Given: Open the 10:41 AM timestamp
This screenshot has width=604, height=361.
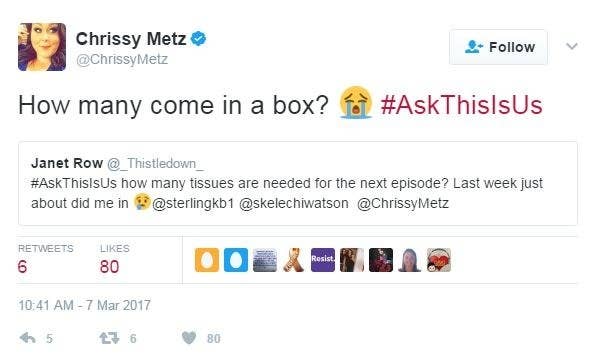Looking at the screenshot, I should click(x=84, y=305).
